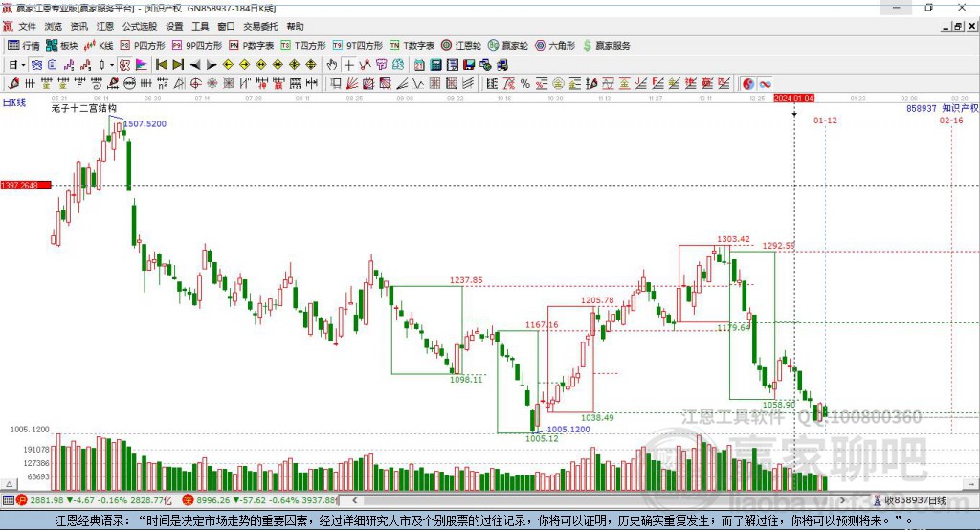Select the percent sign tool
The image size is (980, 530).
525,84
